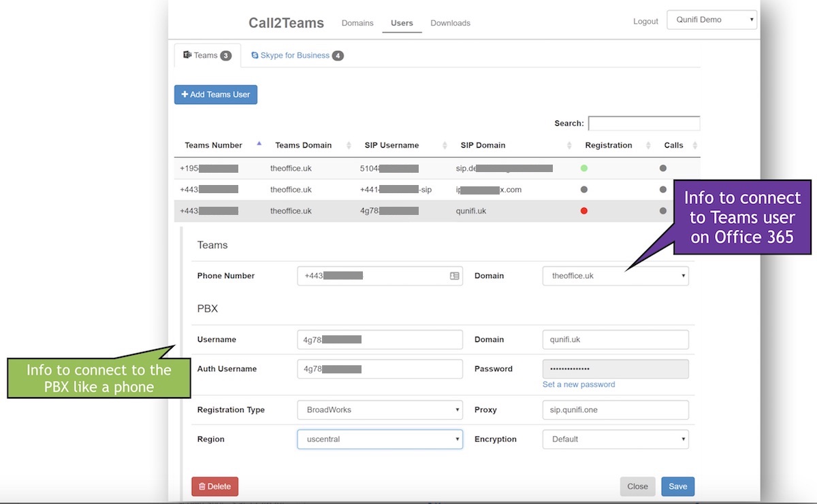The image size is (817, 504).
Task: Open the Registration Type dropdown BroadWorks
Action: click(380, 410)
